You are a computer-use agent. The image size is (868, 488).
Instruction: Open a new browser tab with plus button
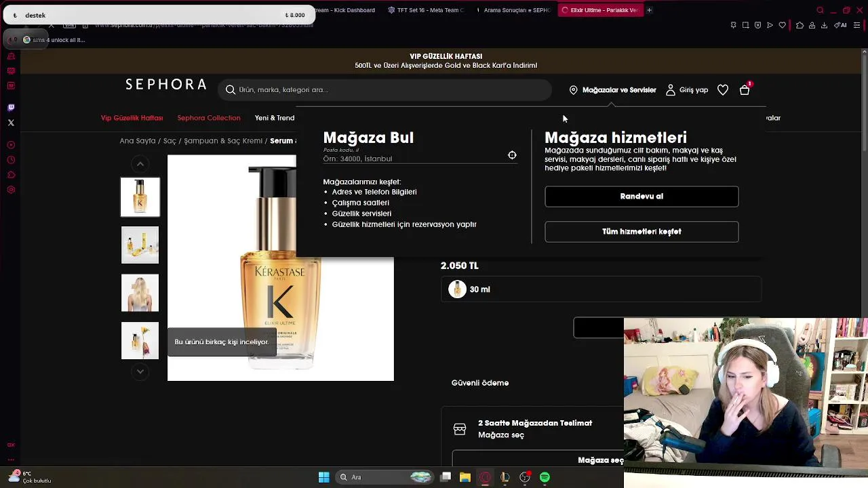(x=649, y=10)
